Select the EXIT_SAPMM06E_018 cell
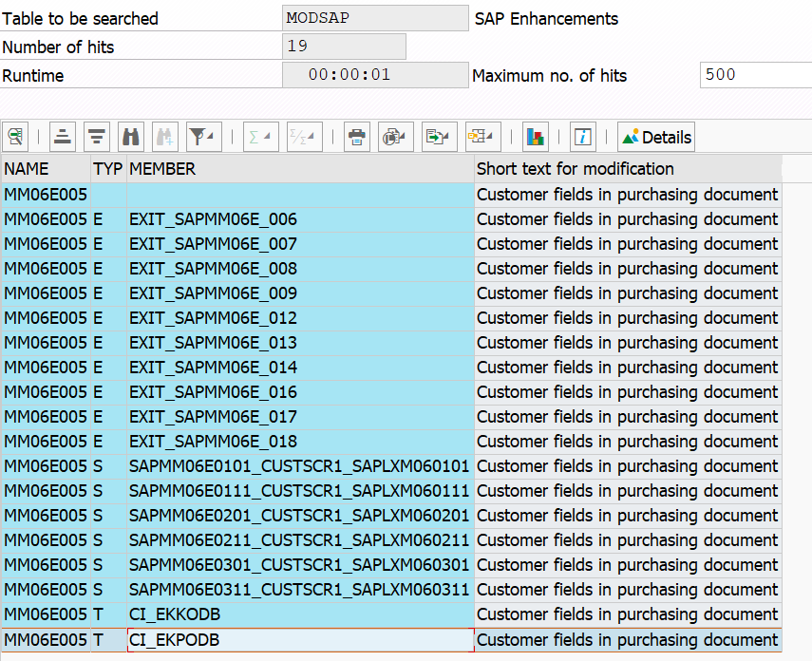 [300, 442]
